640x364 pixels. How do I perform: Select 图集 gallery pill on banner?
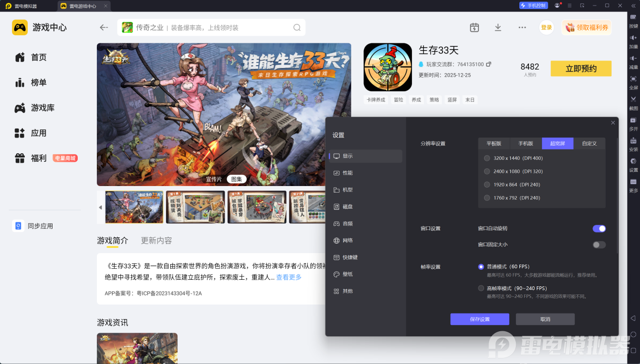(237, 179)
